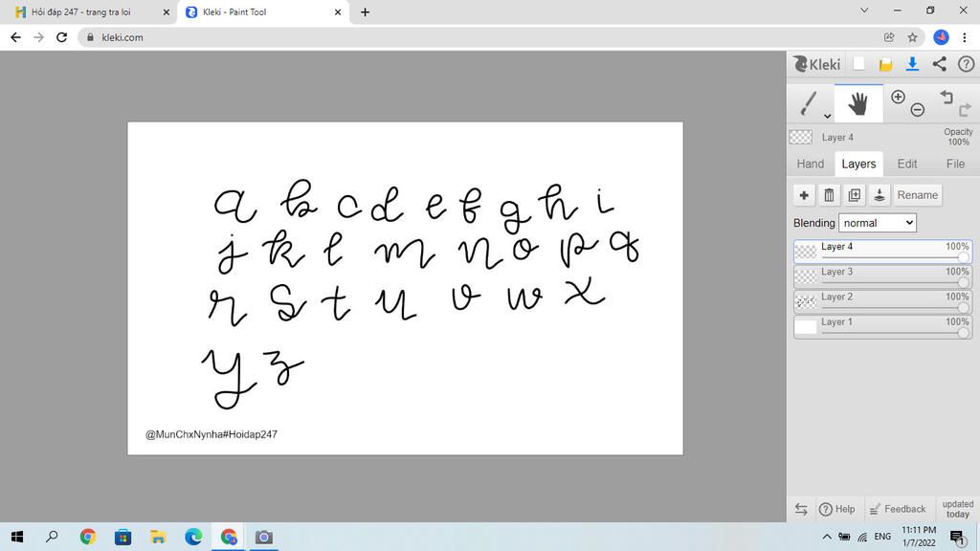Duplicate the current layer
This screenshot has height=551, width=980.
coord(855,195)
